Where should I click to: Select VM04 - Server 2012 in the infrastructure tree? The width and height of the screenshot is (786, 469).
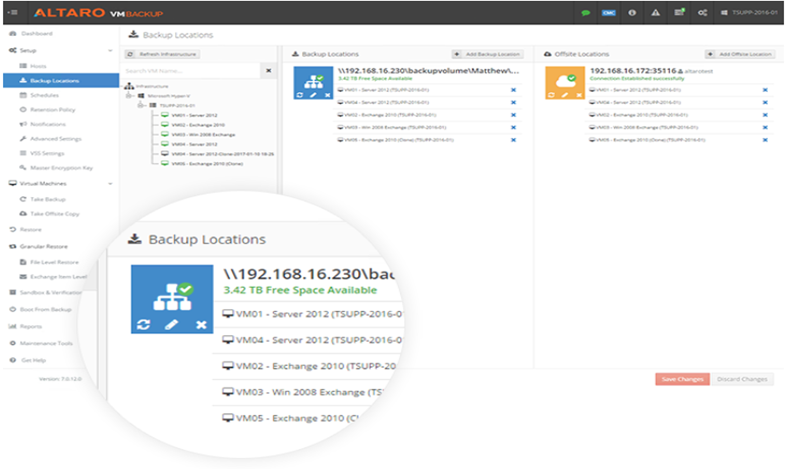pyautogui.click(x=189, y=144)
